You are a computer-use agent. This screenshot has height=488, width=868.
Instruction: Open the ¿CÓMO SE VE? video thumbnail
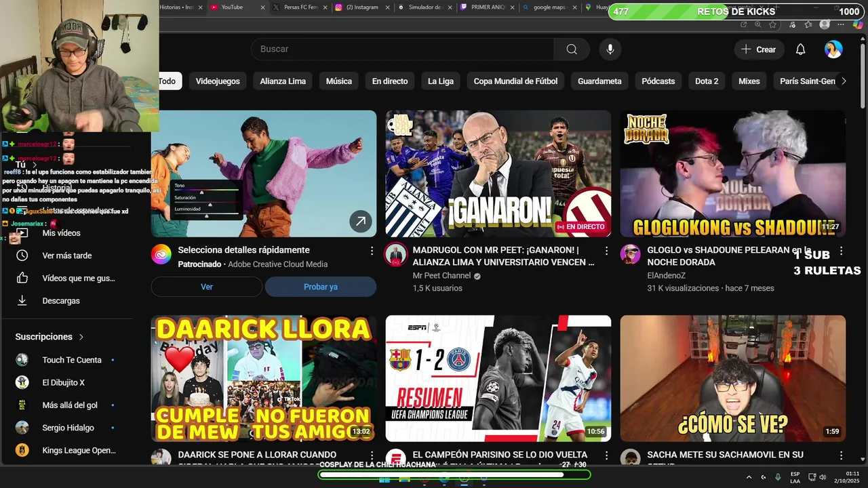[733, 378]
